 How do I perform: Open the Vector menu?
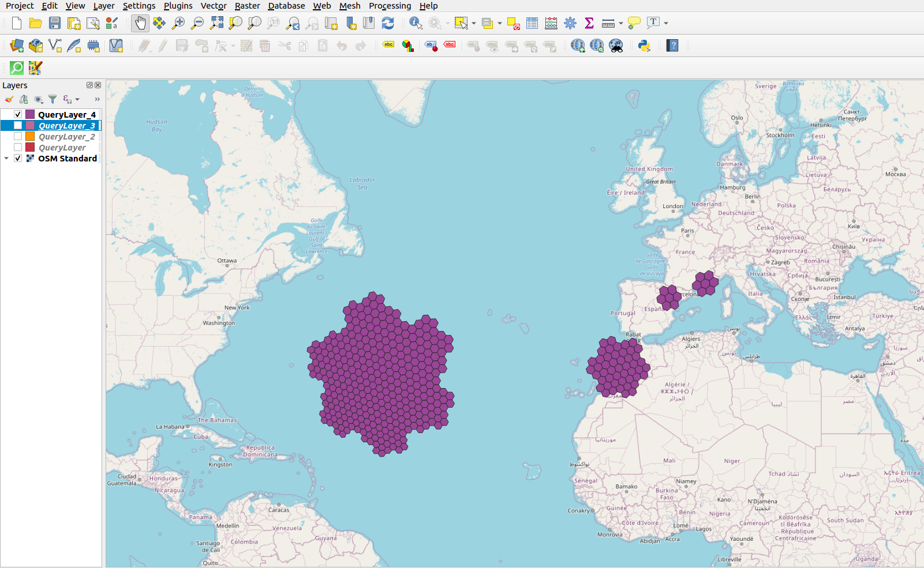(x=214, y=6)
